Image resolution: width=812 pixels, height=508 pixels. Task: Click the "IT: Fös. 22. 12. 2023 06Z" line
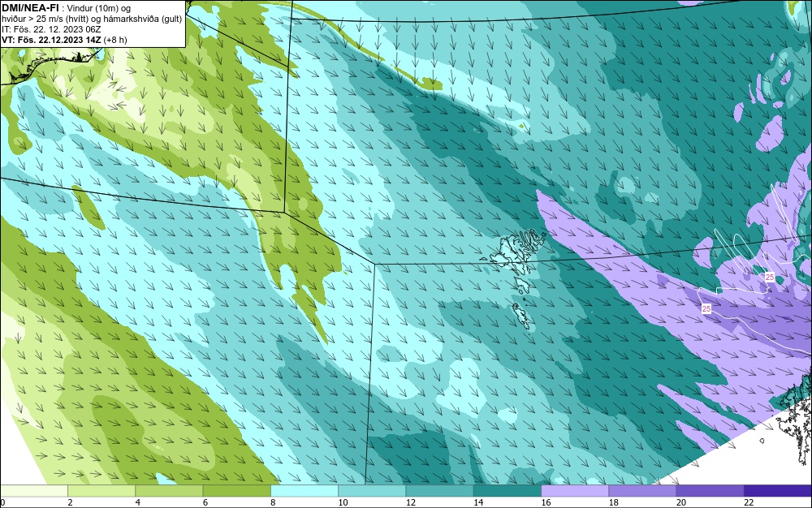pyautogui.click(x=51, y=29)
